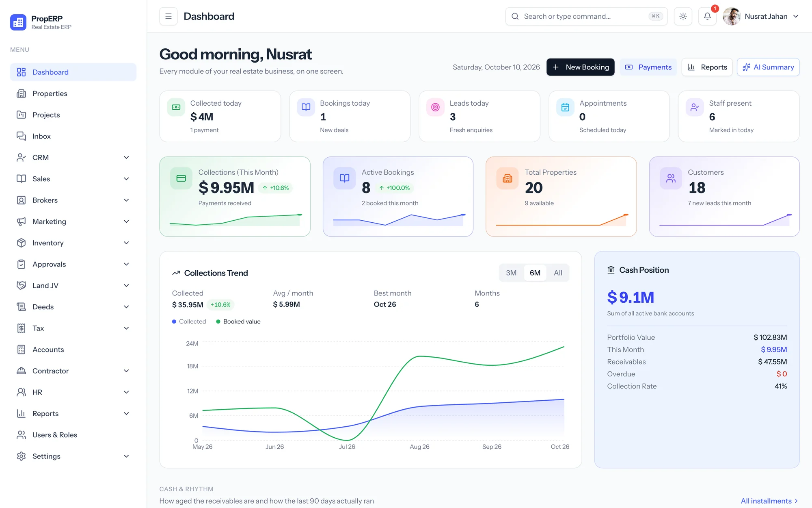Click the Accounts calculator icon in the sidebar

(21, 350)
